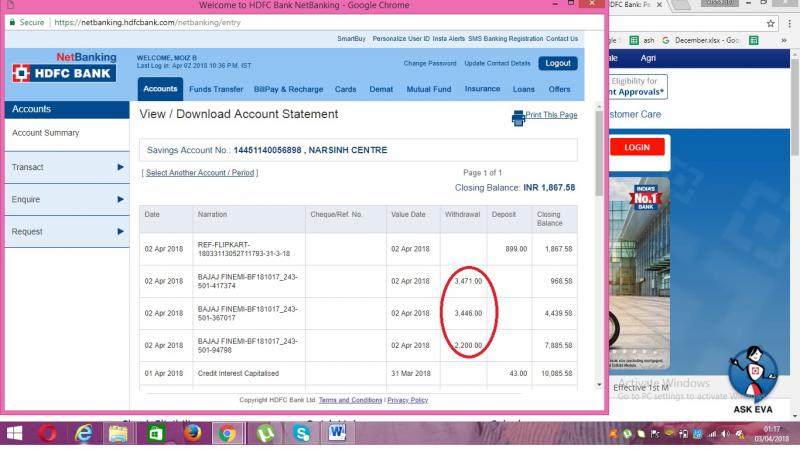This screenshot has height=449, width=800.
Task: Click the HDFC Bank NetBanking logo
Action: pyautogui.click(x=64, y=68)
